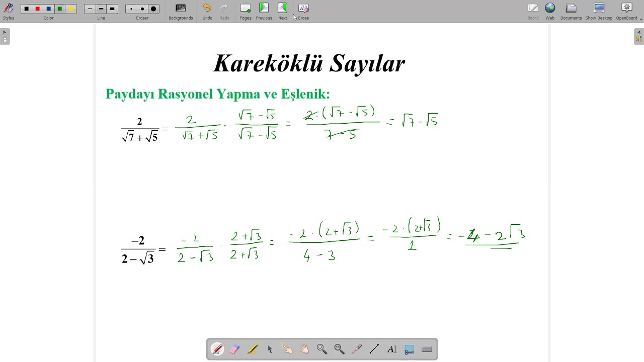The height and width of the screenshot is (362, 644).
Task: Select the Interact with items finger tool
Action: tap(287, 349)
